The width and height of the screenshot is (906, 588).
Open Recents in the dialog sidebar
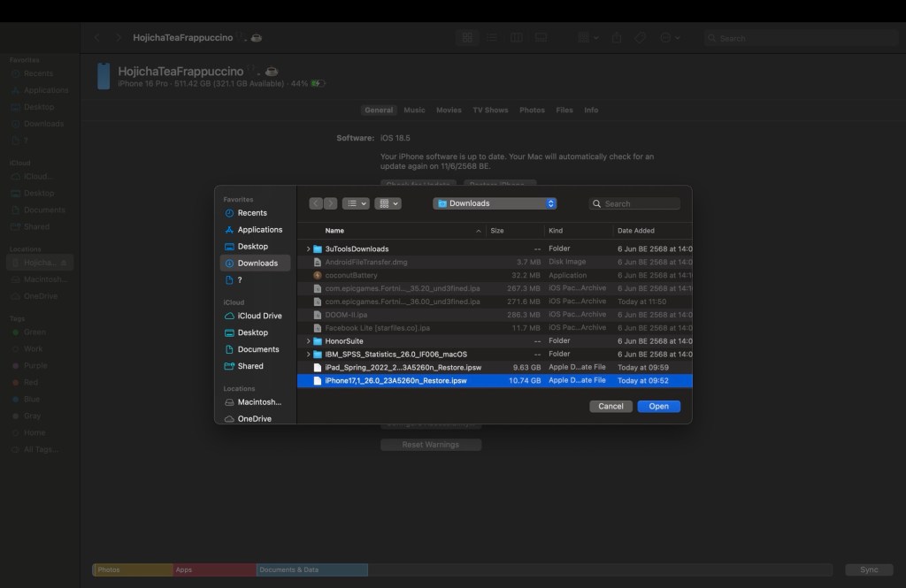(251, 213)
